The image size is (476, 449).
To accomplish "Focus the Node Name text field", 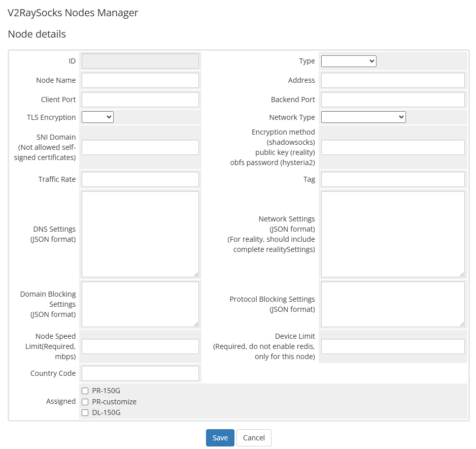I will point(140,80).
